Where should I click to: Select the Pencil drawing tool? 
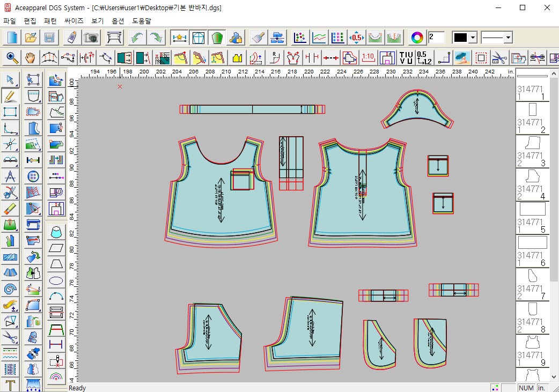[11, 95]
